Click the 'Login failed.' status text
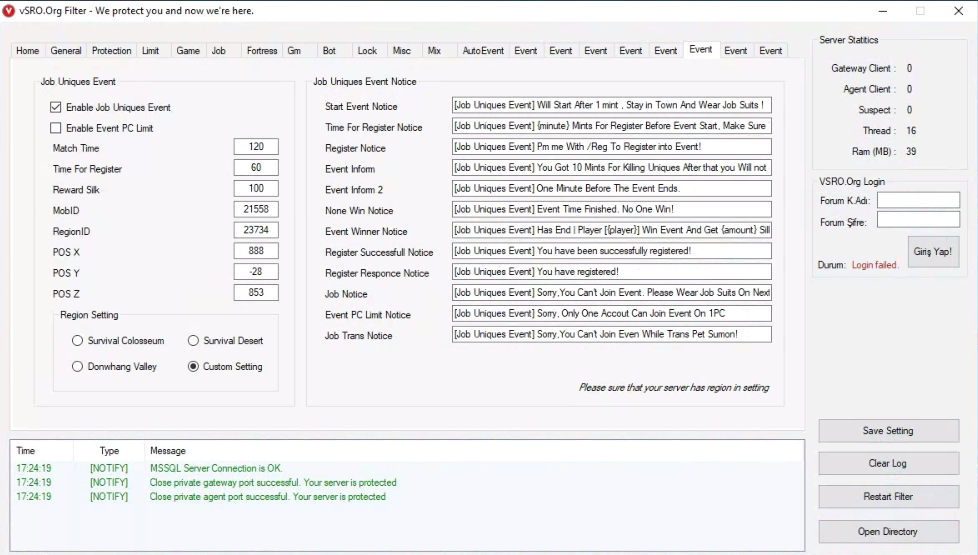This screenshot has width=978, height=555. [x=874, y=265]
